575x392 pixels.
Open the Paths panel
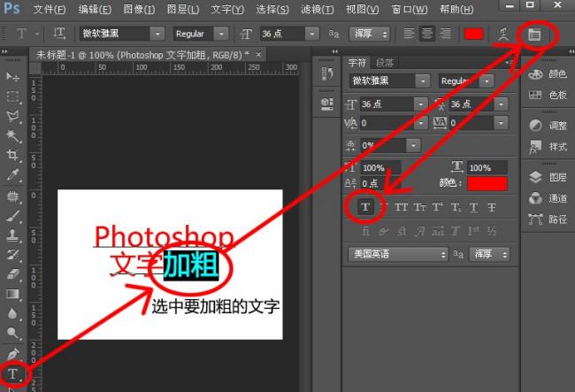(548, 219)
